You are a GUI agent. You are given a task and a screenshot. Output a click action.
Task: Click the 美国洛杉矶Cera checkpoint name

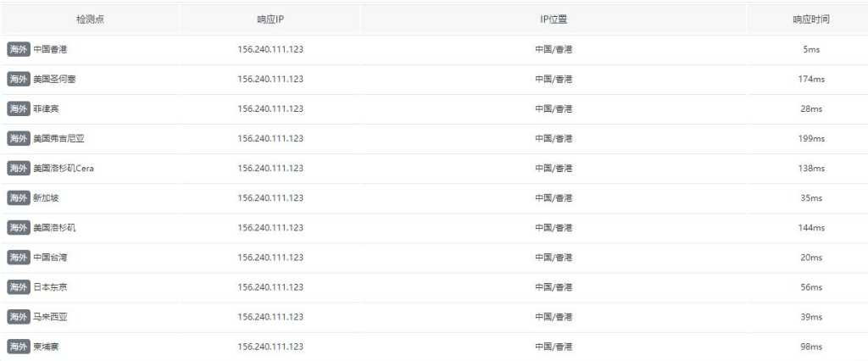pyautogui.click(x=64, y=168)
